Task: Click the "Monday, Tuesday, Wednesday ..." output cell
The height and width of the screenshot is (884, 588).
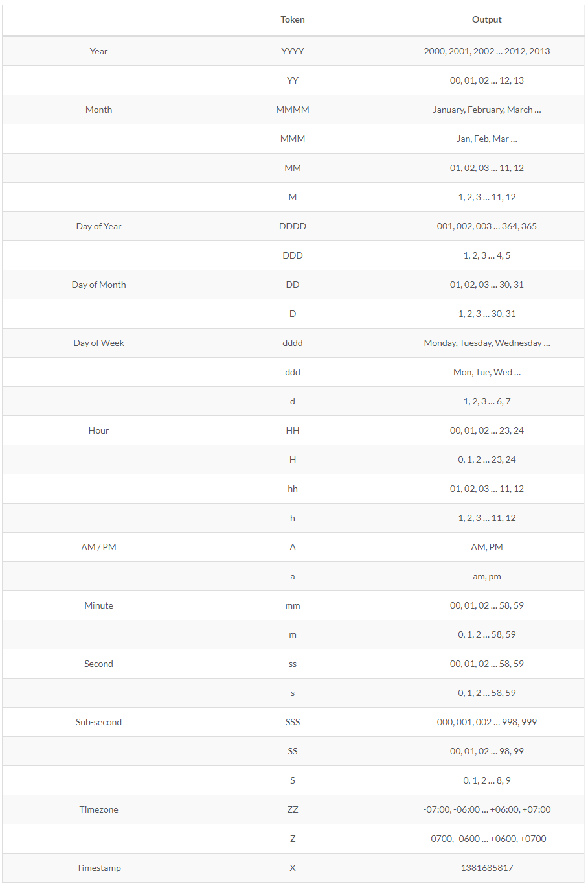Action: [487, 343]
